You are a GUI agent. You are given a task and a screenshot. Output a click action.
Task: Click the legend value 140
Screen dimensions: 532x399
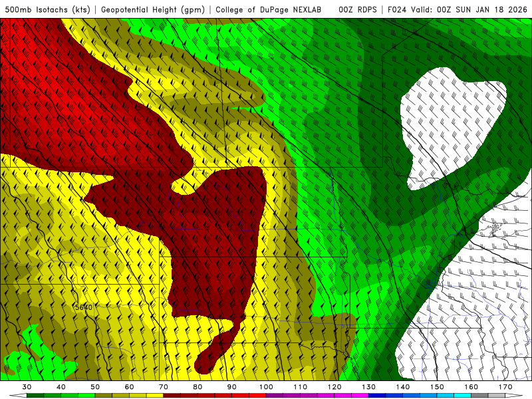tap(403, 387)
